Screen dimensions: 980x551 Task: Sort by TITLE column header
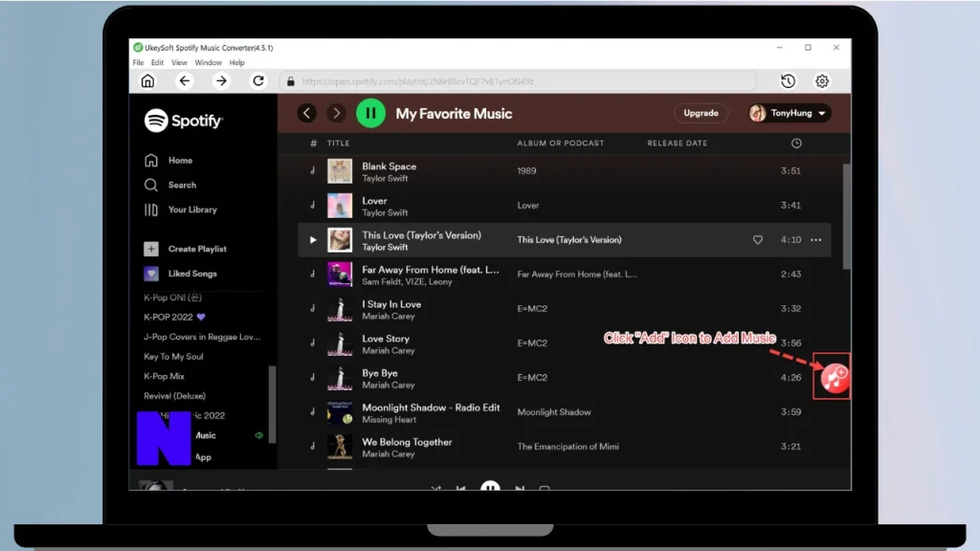coord(338,143)
